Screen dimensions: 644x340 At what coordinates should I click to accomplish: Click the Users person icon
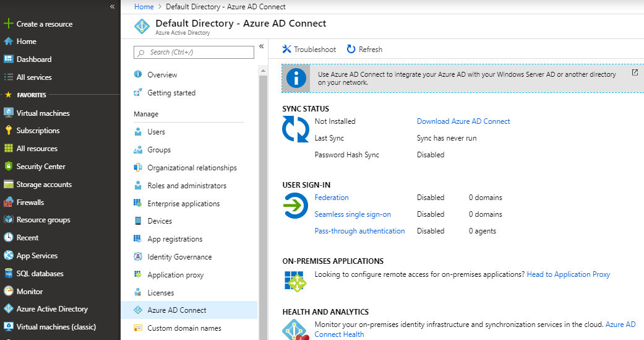tap(138, 131)
